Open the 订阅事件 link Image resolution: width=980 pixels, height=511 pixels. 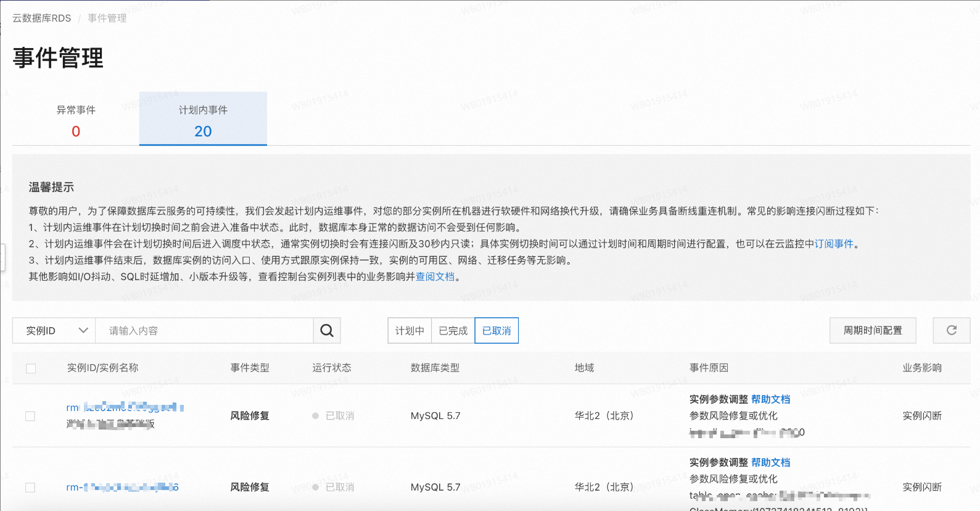point(834,244)
